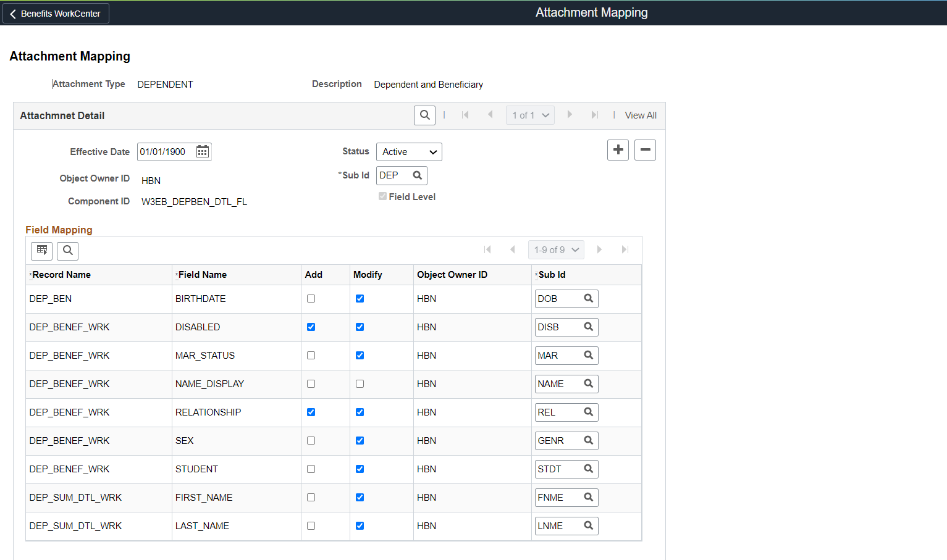947x560 pixels.
Task: Click the View All link
Action: click(641, 115)
